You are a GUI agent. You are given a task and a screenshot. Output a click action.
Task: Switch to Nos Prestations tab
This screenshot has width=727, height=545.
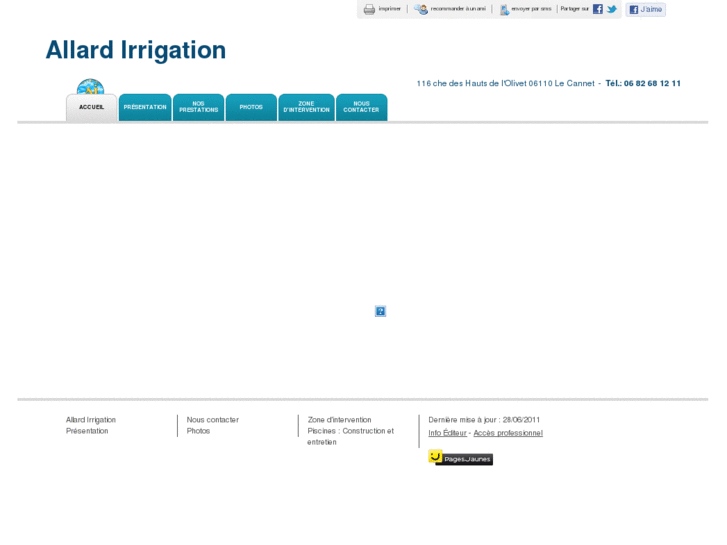coord(198,107)
